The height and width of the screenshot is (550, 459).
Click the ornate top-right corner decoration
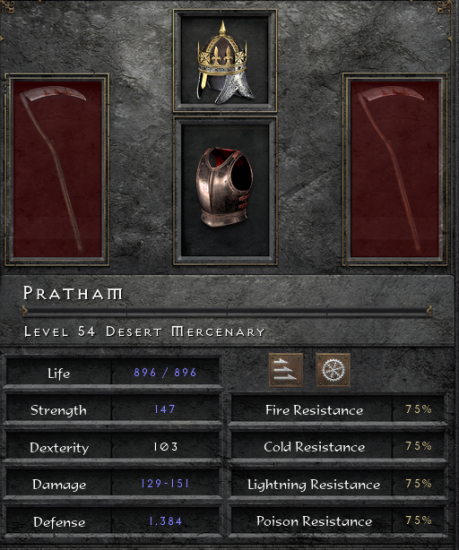pos(445,6)
